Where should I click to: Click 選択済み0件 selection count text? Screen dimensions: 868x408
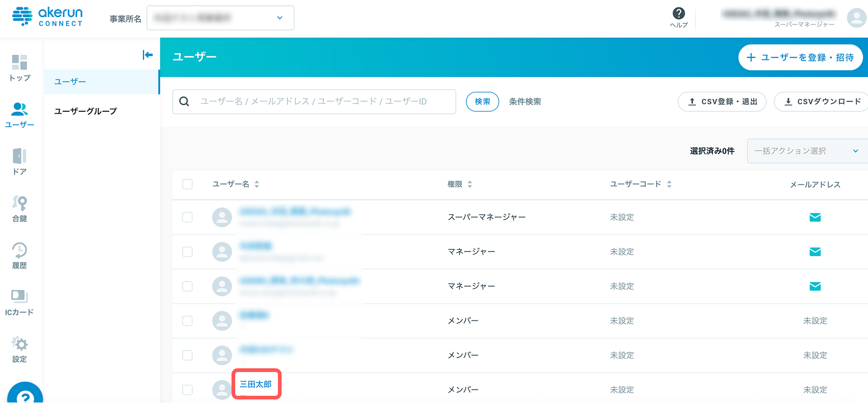[x=712, y=151]
